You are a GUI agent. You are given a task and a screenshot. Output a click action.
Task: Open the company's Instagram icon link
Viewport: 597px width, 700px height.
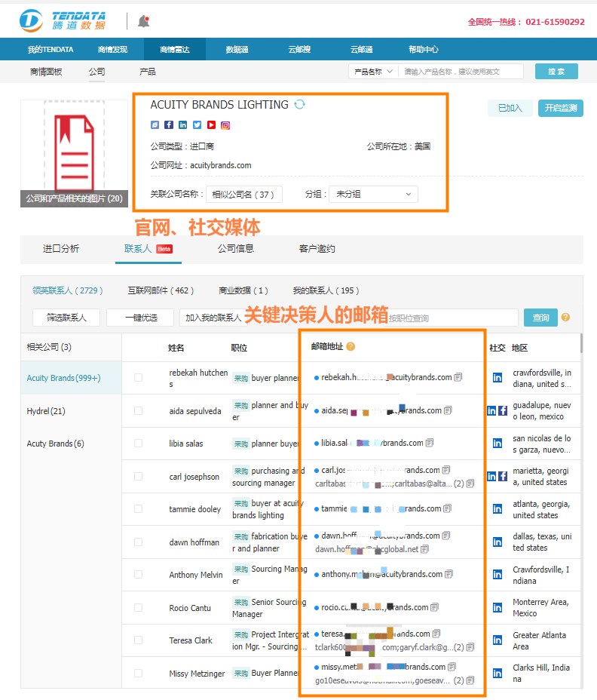click(225, 125)
